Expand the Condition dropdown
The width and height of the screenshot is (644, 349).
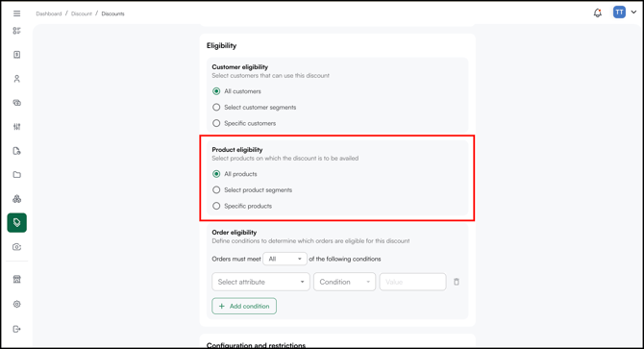pyautogui.click(x=345, y=282)
